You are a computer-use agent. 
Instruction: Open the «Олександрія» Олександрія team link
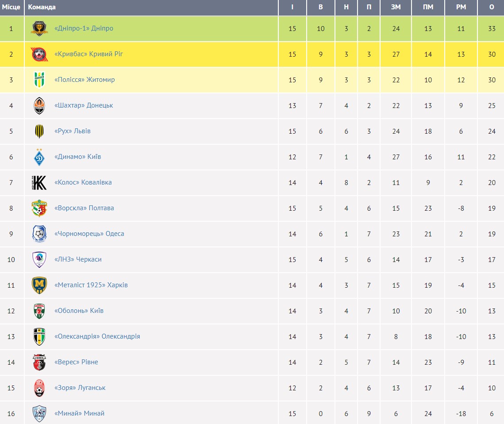[x=97, y=336]
